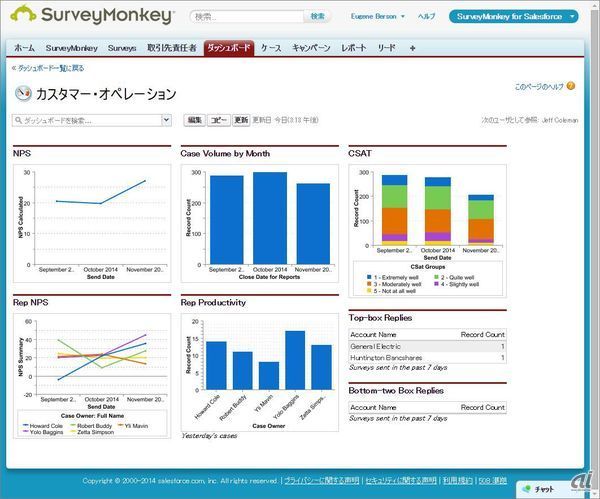Click Account Name header in Top-box Replies

373,334
